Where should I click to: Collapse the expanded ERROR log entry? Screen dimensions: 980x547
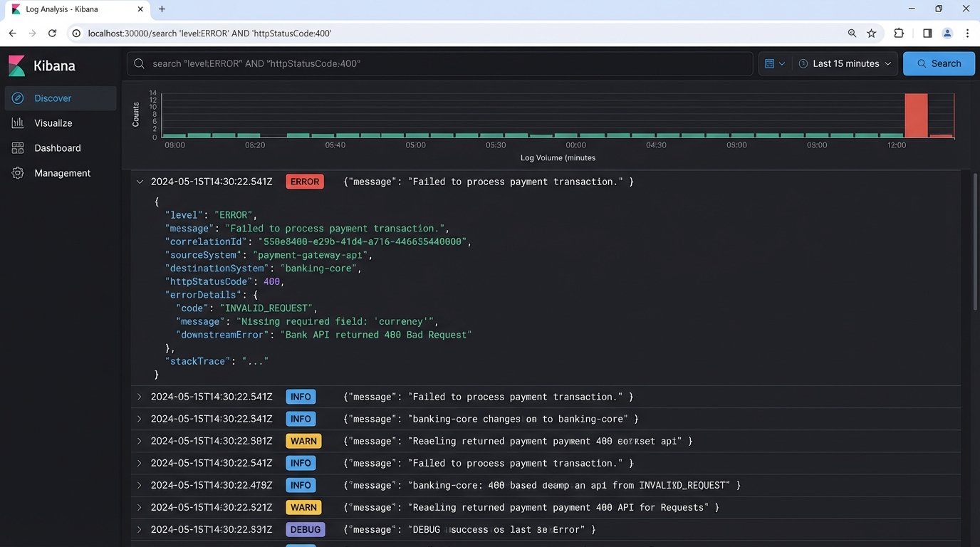(140, 182)
